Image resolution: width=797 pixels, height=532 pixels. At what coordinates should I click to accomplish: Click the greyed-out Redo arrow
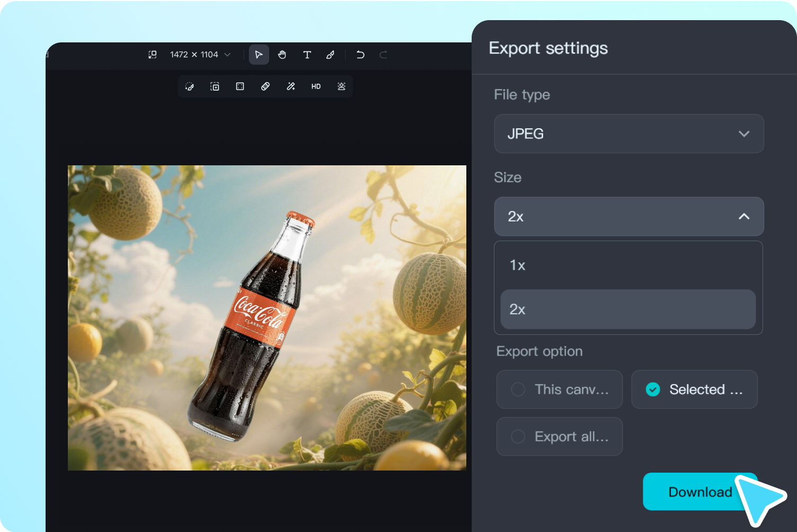click(384, 55)
